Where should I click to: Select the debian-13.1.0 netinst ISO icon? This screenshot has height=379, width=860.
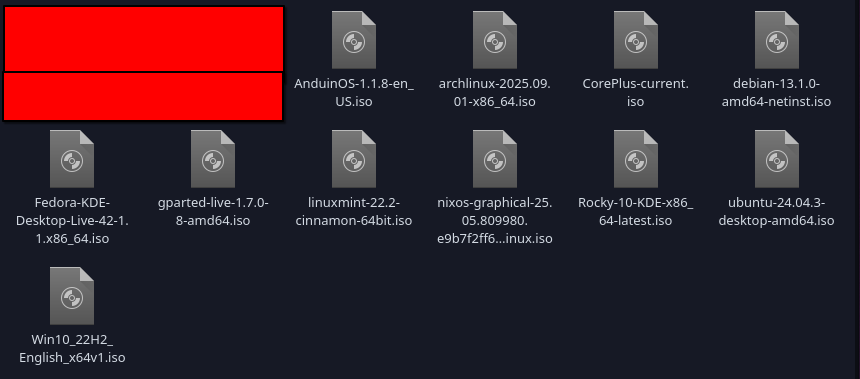[777, 40]
